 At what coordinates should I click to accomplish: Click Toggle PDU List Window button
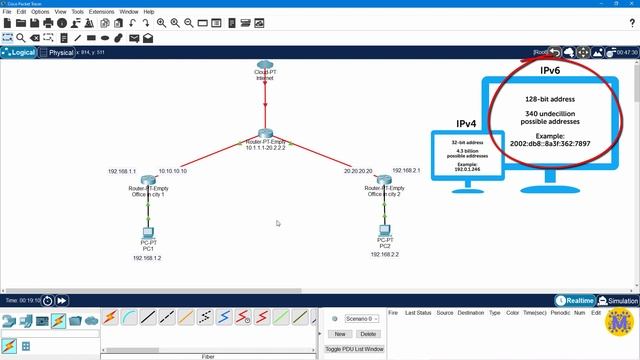pos(354,349)
